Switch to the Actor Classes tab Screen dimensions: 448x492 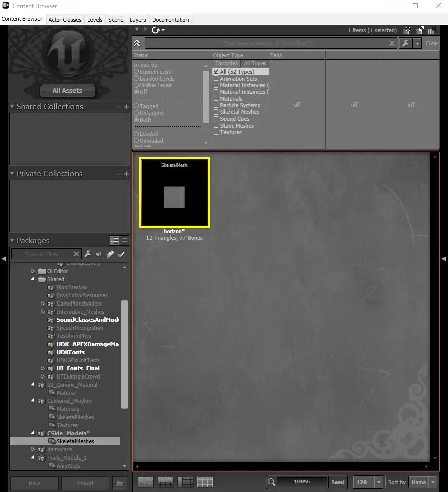click(x=65, y=20)
